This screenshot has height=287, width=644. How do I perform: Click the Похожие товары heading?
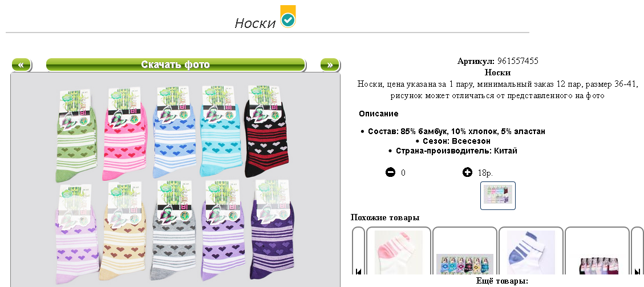[x=385, y=217]
